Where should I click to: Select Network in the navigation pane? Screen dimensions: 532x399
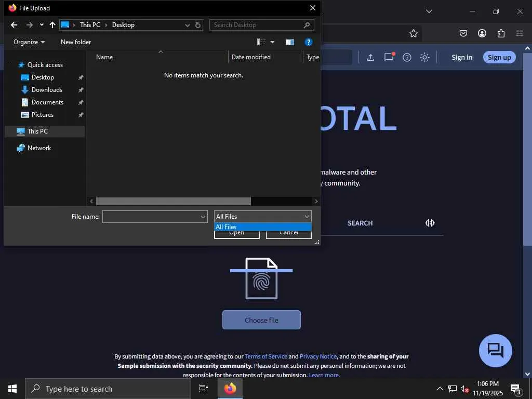tap(39, 148)
